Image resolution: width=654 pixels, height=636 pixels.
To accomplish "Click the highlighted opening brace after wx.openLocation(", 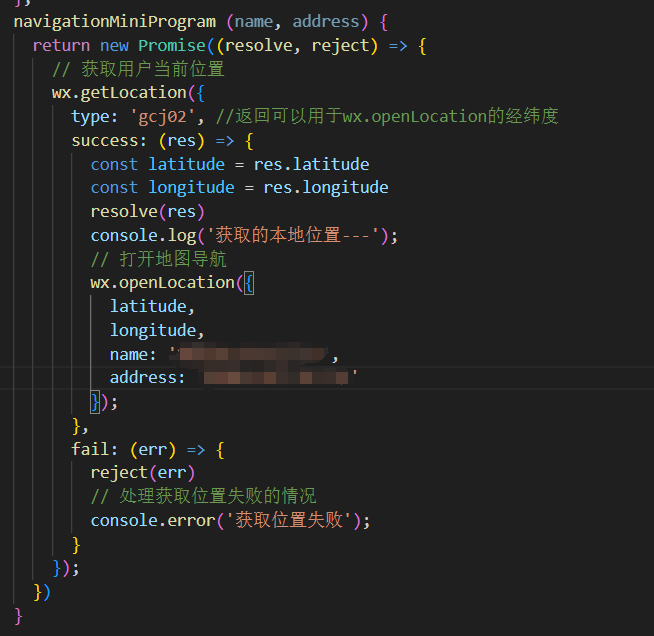I will click(249, 284).
